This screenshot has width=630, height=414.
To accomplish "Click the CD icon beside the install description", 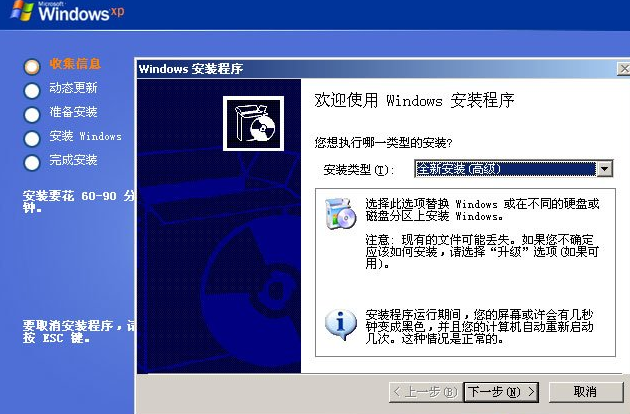I will (x=340, y=213).
